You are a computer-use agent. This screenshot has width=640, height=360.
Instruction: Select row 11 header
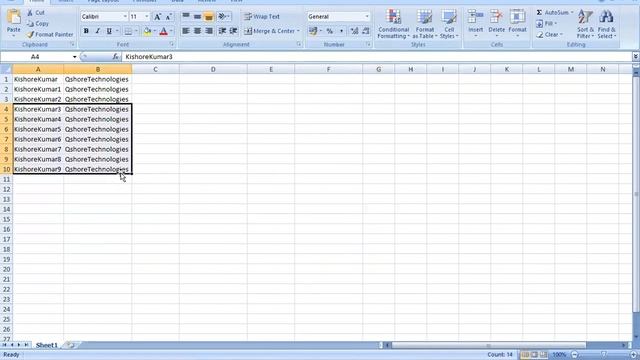(6, 179)
